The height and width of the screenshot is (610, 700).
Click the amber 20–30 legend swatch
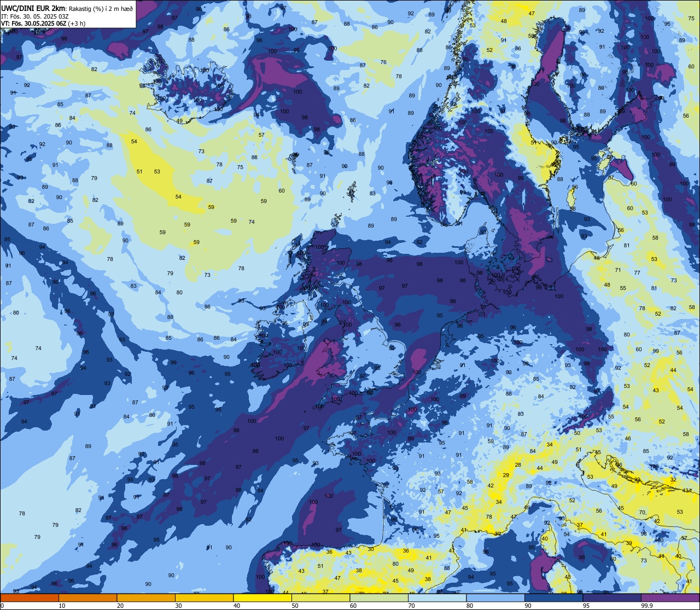click(146, 597)
